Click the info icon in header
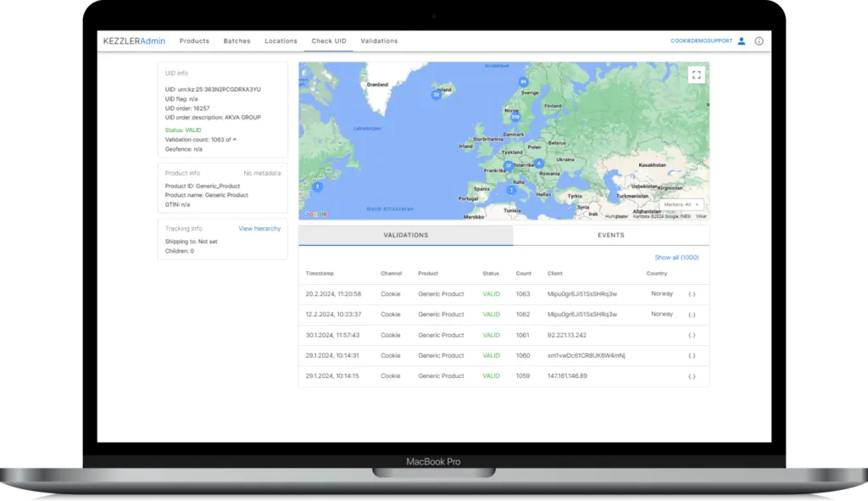Viewport: 868px width, 501px height. pos(759,41)
